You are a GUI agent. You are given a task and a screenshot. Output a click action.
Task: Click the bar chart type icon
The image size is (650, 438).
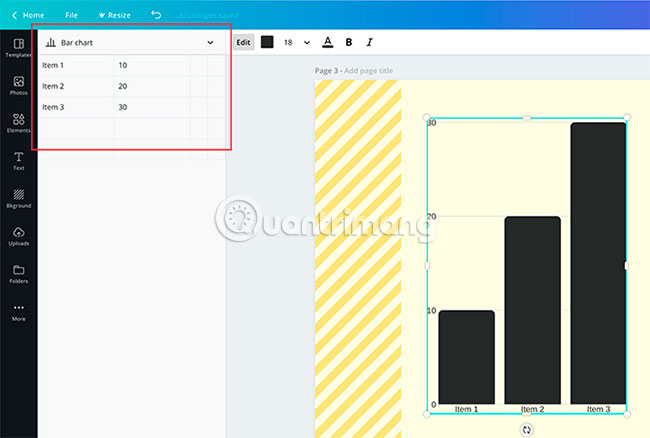(51, 42)
